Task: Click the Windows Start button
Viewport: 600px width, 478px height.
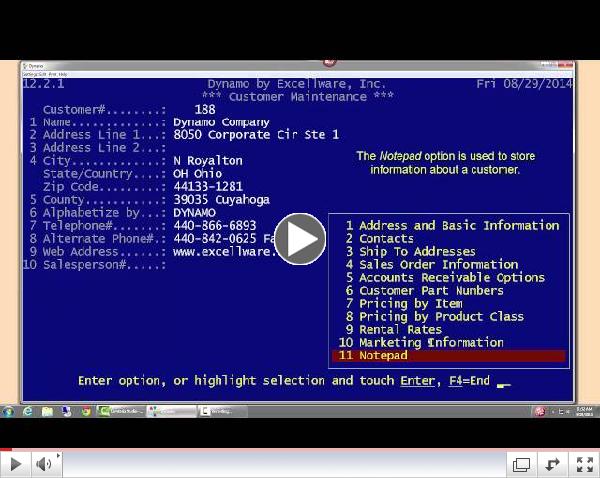Action: point(9,411)
